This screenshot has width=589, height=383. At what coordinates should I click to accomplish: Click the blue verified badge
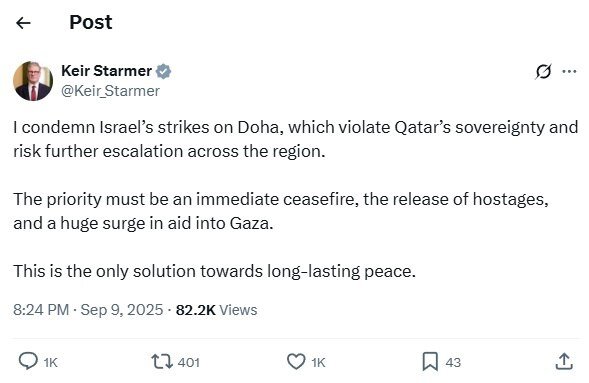(163, 71)
